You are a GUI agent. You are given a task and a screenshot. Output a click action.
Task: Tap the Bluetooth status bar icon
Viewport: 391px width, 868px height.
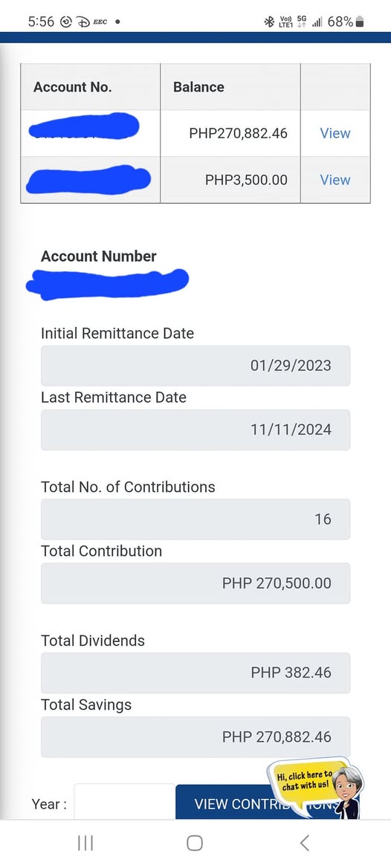(x=269, y=22)
